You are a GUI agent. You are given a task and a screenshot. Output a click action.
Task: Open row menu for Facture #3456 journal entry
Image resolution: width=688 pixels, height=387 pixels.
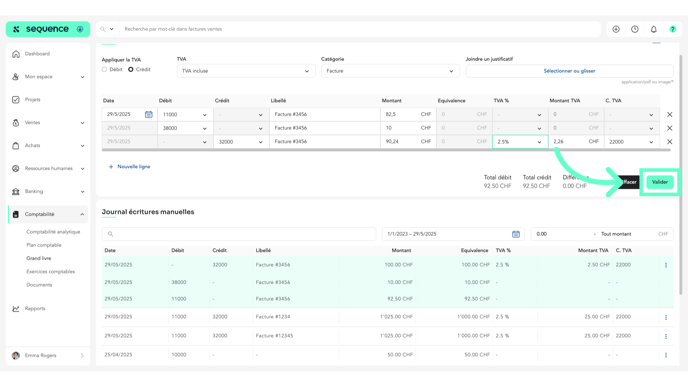point(666,265)
